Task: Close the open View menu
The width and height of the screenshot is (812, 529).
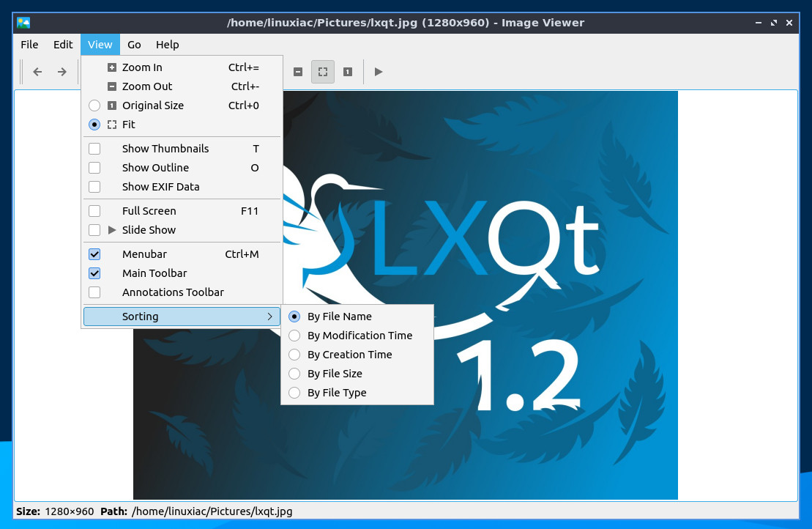Action: pyautogui.click(x=100, y=45)
